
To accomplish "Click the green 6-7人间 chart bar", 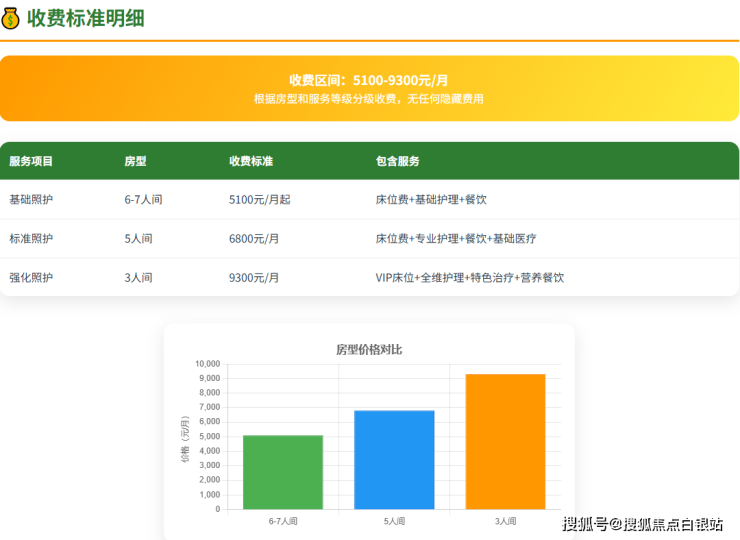I will tap(283, 472).
